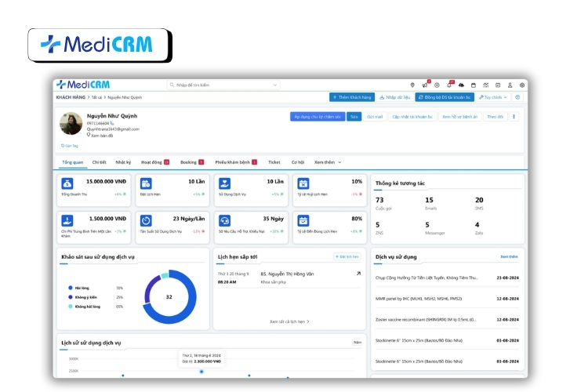
Task: Expand the Tùy chỉnh dropdown
Action: pyautogui.click(x=494, y=97)
